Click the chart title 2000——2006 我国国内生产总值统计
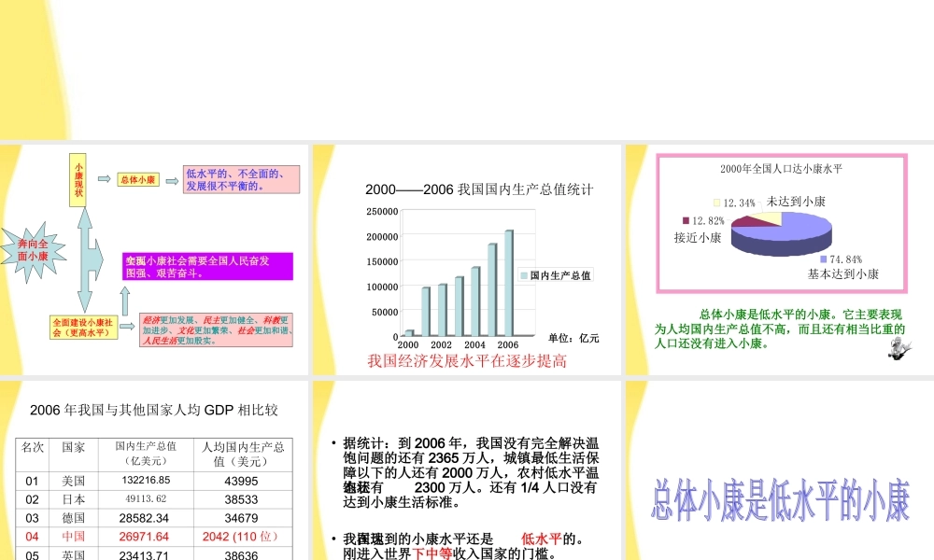 click(x=479, y=189)
